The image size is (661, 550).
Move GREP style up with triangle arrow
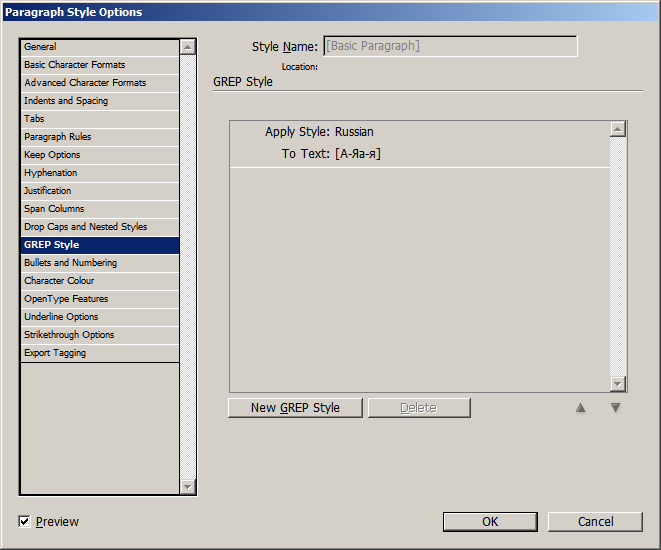tap(580, 408)
